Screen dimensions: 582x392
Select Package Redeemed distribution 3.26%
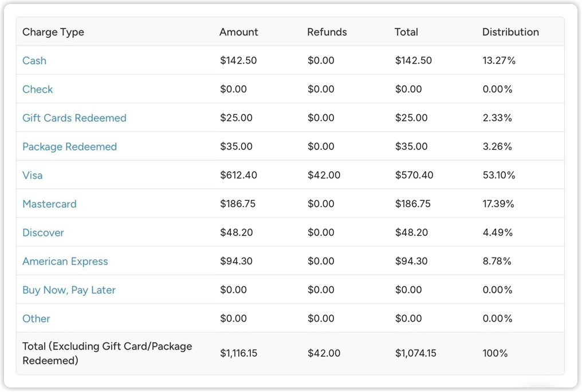tap(497, 146)
